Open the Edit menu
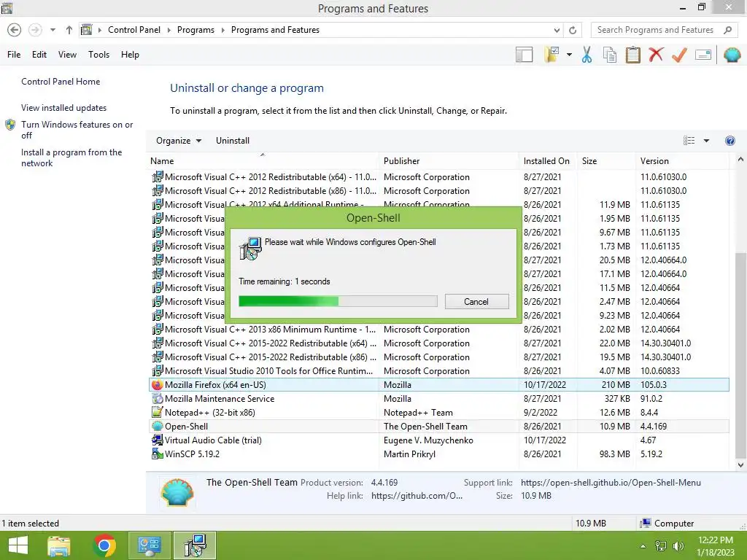The height and width of the screenshot is (560, 747). click(39, 55)
